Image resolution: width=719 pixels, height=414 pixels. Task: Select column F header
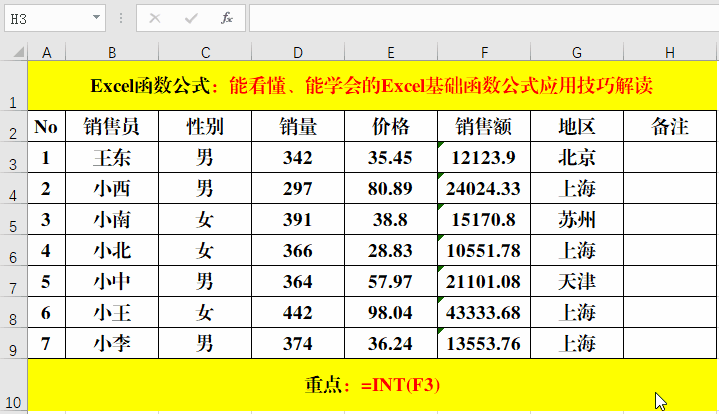pyautogui.click(x=484, y=52)
